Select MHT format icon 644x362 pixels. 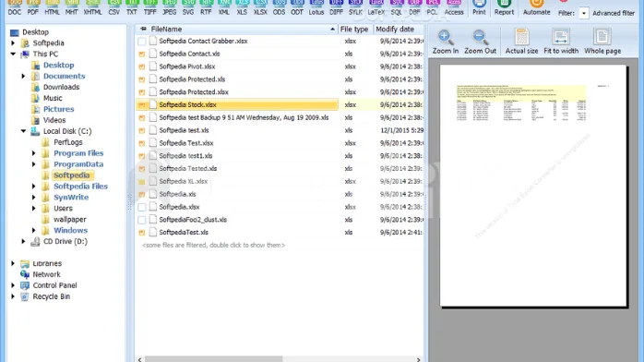coord(71,7)
